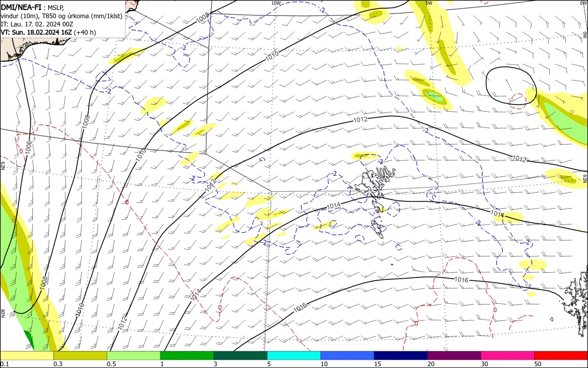Click the light green 0.5–1 legend band
The image size is (588, 368).
[133, 356]
